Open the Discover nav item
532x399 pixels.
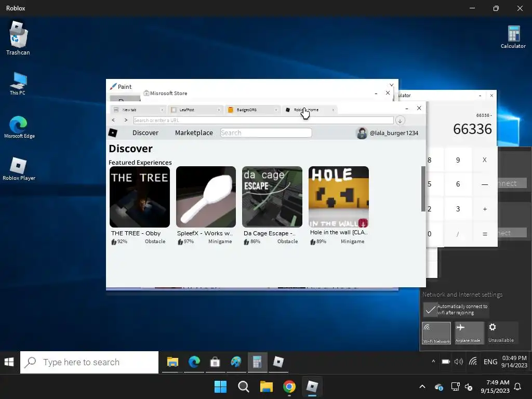pos(145,132)
